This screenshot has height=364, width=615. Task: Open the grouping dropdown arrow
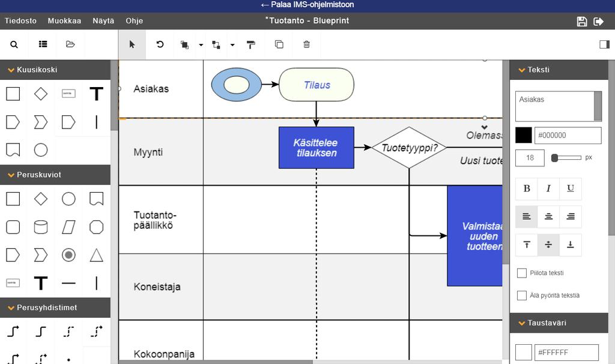(x=232, y=44)
